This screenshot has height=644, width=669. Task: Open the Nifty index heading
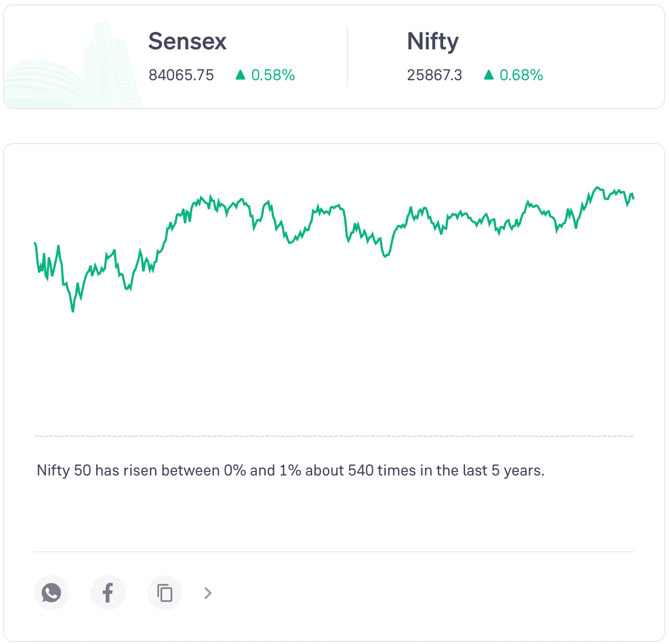click(x=433, y=41)
